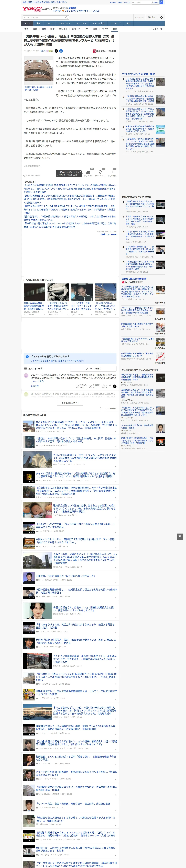Open 購入履歴 link
This screenshot has width=186, height=868.
pos(152,17)
